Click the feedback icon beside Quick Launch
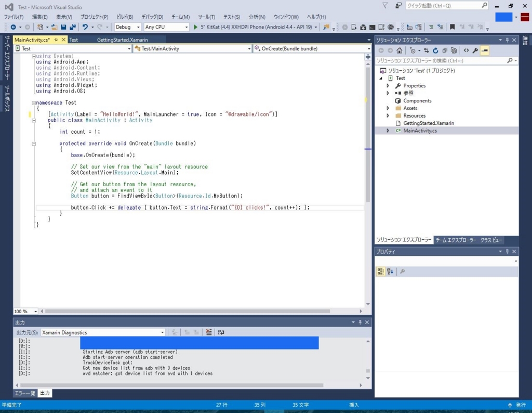The image size is (532, 413). pyautogui.click(x=398, y=5)
